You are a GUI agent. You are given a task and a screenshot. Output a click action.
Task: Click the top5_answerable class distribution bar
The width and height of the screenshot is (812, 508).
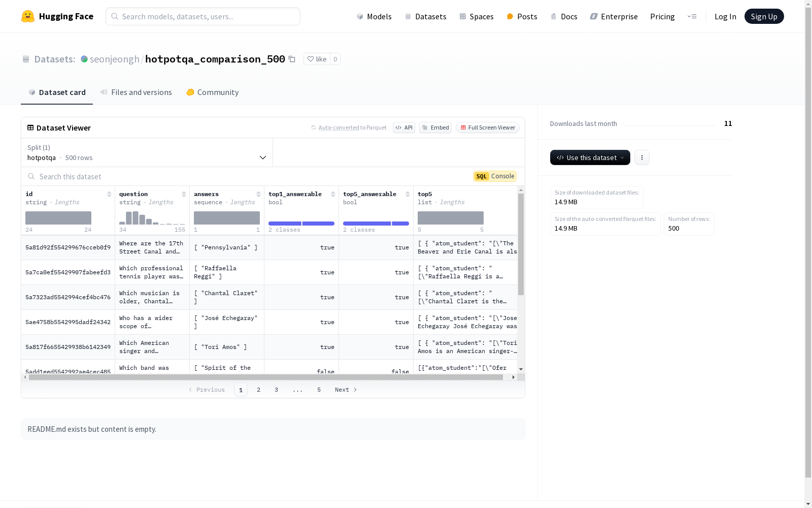point(376,224)
